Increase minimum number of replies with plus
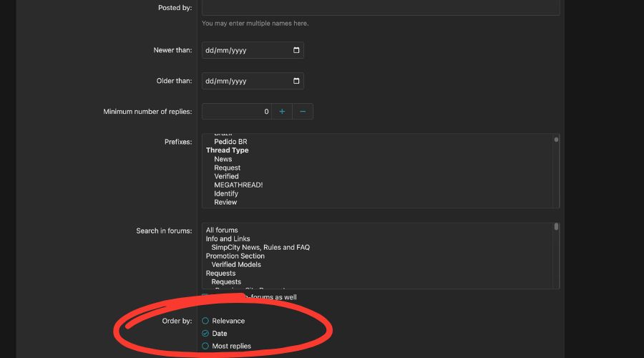 tap(282, 112)
